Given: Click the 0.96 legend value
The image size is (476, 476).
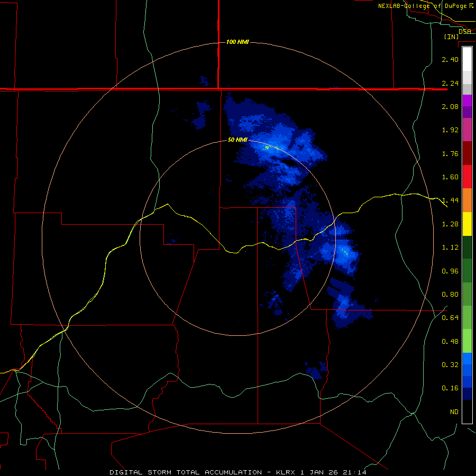Looking at the screenshot, I should [450, 271].
